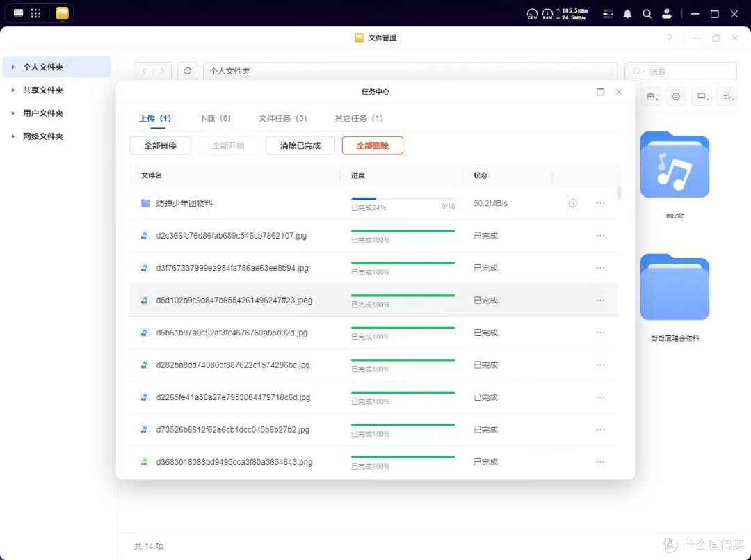The image size is (751, 560).
Task: Click the yellow file manager taskbar icon
Action: 63,13
